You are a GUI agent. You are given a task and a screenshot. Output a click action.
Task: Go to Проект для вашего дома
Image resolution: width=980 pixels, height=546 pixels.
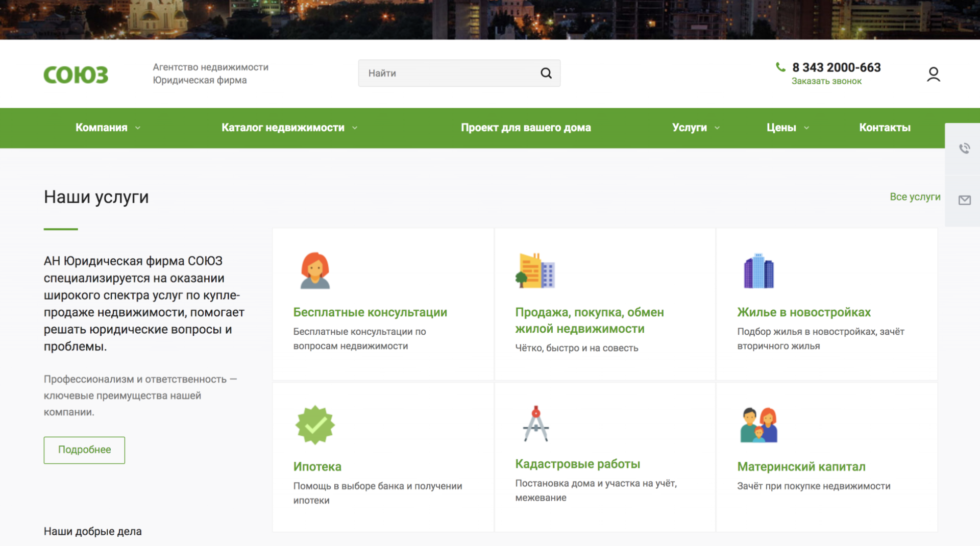(x=526, y=128)
